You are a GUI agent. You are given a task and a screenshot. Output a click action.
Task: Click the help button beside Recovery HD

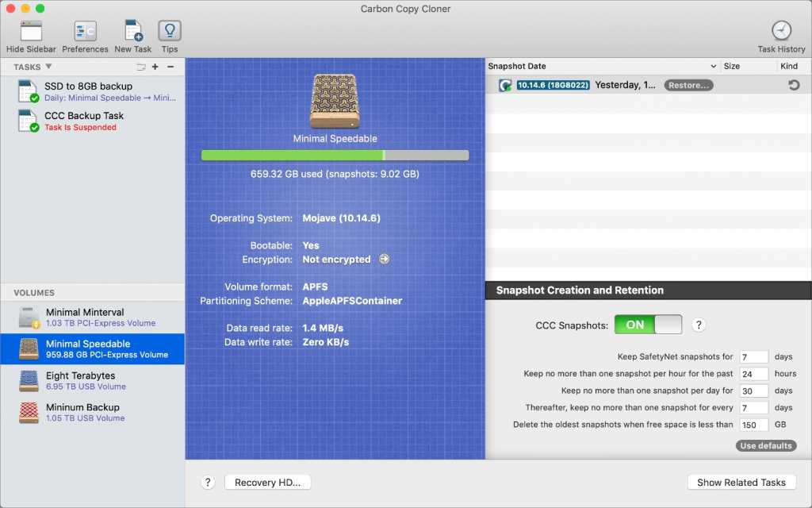pos(208,483)
